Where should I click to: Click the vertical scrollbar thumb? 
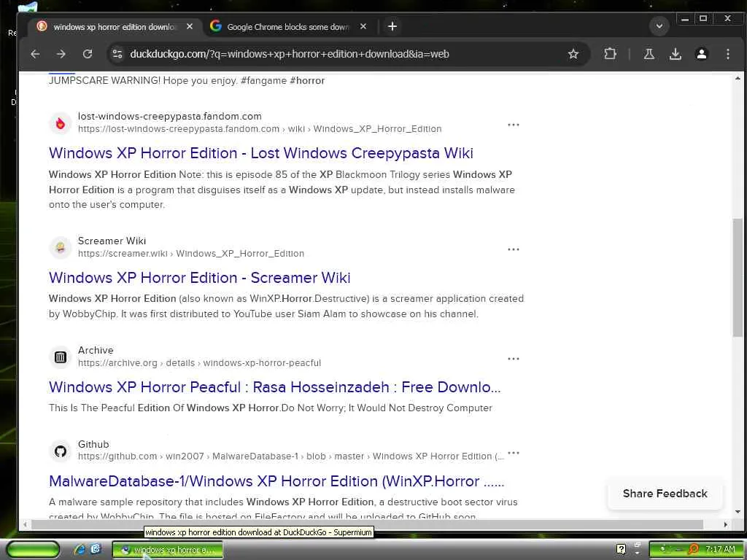tap(738, 279)
